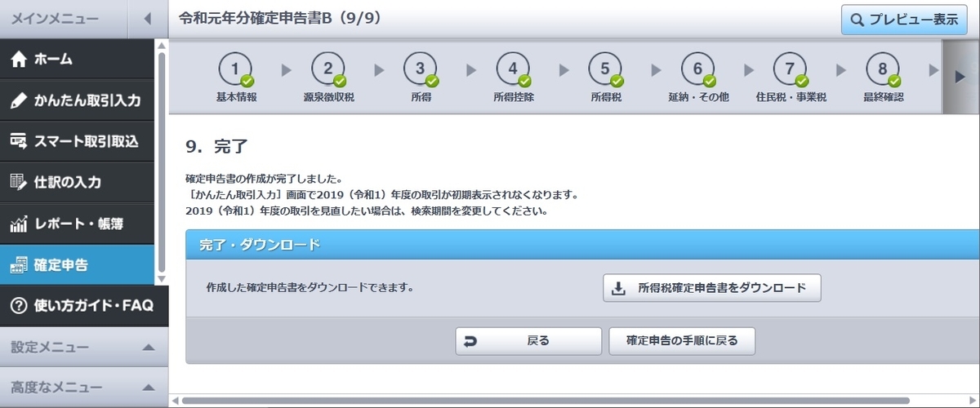This screenshot has height=408, width=980.
Task: Collapse the メインメニュー sidebar with the arrow
Action: [148, 19]
